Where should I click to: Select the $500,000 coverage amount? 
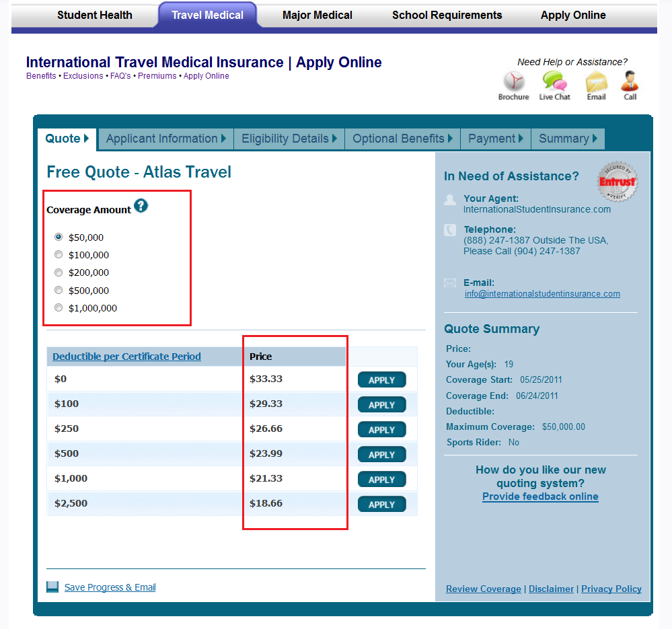click(x=59, y=290)
